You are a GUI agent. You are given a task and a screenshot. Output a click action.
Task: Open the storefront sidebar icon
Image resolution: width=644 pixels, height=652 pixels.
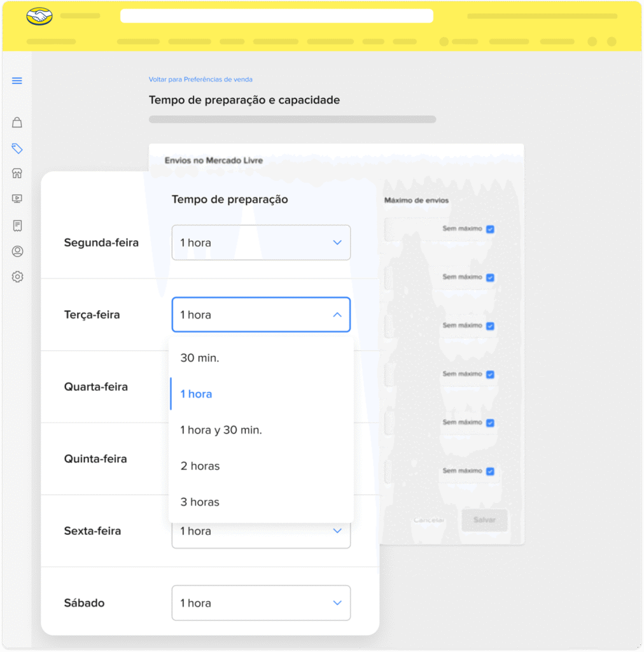(17, 173)
